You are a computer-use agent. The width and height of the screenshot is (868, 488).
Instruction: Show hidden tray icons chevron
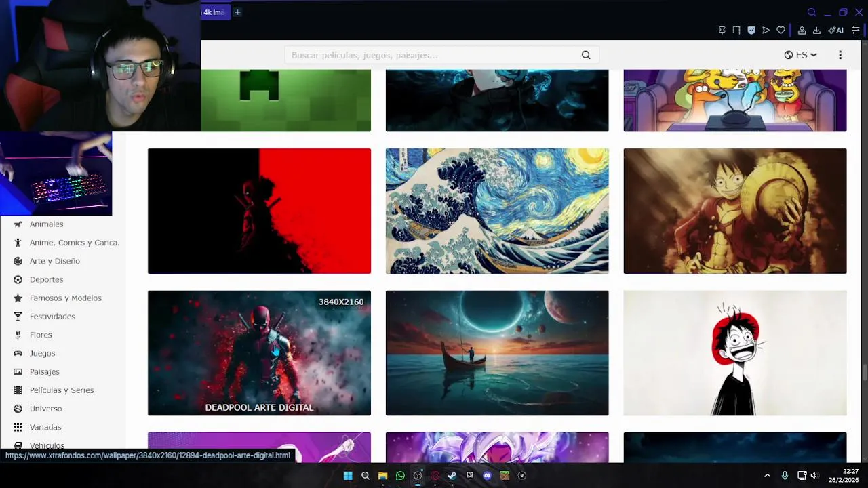pyautogui.click(x=767, y=476)
